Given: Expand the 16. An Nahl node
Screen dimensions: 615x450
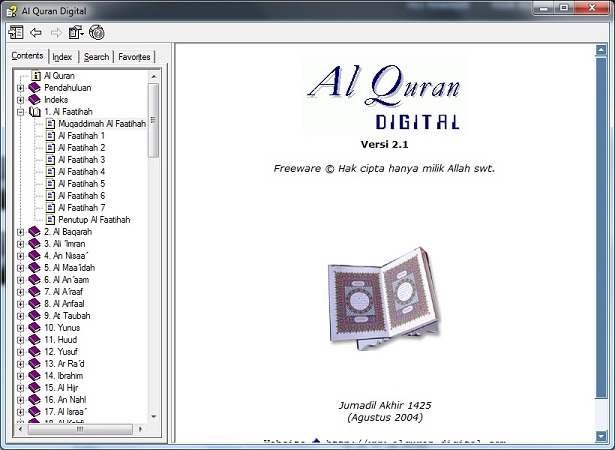Looking at the screenshot, I should [20, 400].
